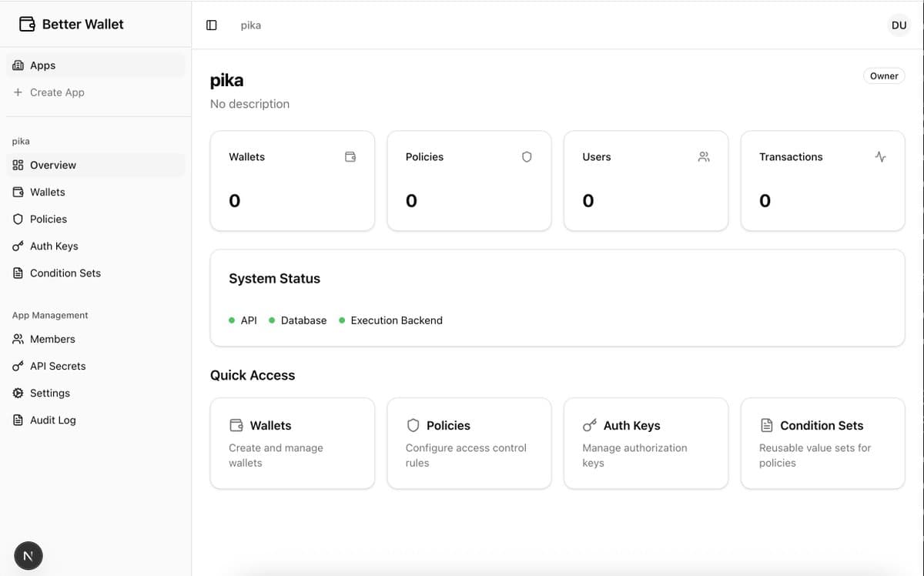Image resolution: width=924 pixels, height=576 pixels.
Task: Open API Secrets in sidebar
Action: tap(58, 367)
